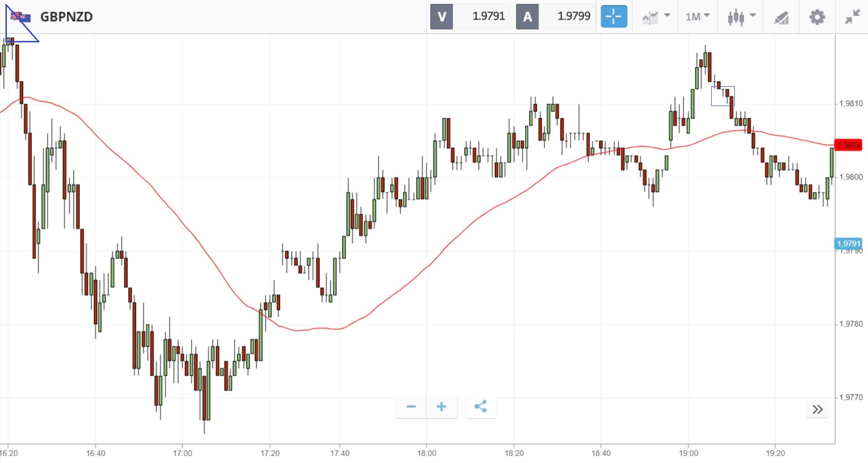Viewport: 868px width, 463px height.
Task: Click the 18:00 time axis label
Action: click(x=427, y=453)
